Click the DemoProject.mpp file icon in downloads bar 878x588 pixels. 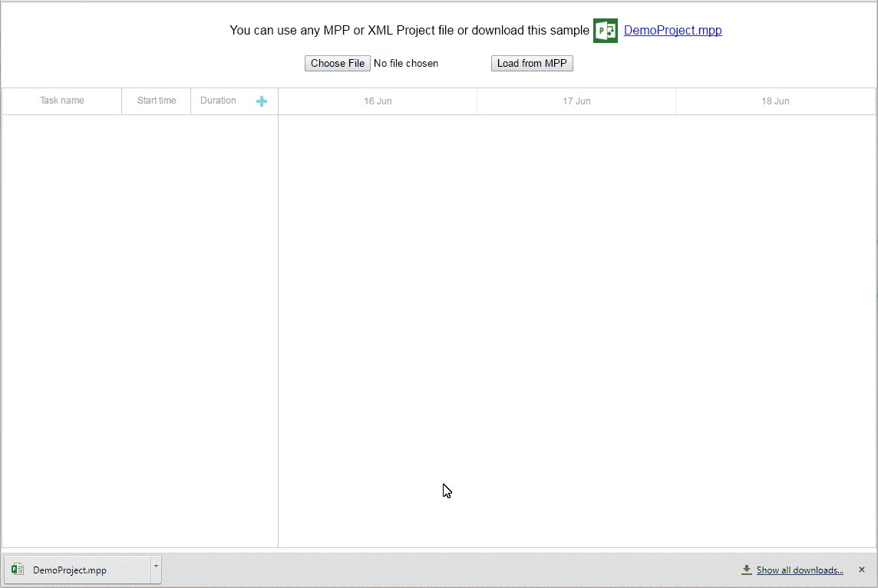tap(18, 570)
